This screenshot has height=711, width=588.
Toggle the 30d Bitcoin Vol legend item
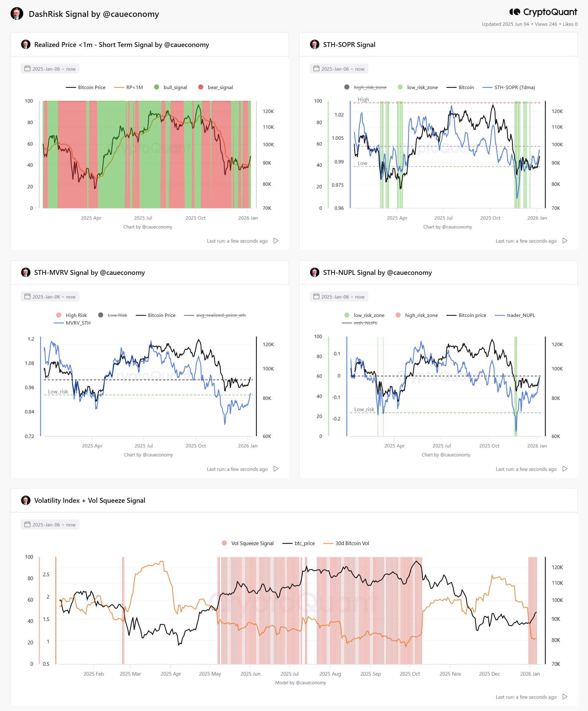(x=346, y=543)
